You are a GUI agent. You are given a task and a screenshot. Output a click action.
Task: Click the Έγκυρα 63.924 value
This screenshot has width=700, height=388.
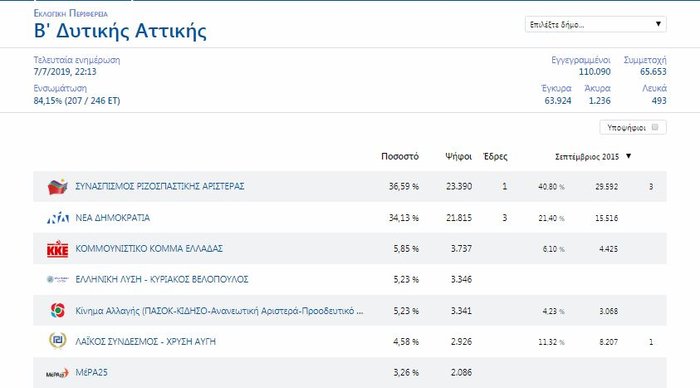[558, 101]
